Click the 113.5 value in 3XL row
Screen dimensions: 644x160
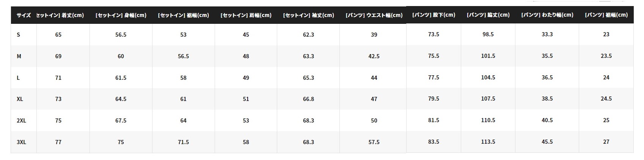488,142
